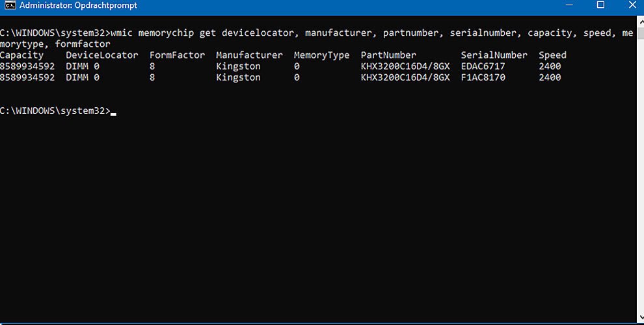Click the scrollbar down arrow
This screenshot has width=644, height=325.
click(641, 317)
